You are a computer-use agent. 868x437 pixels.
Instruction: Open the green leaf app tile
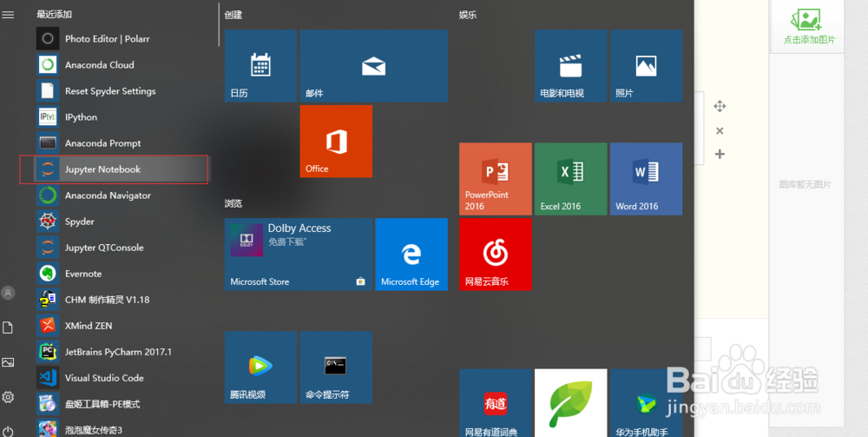tap(571, 402)
